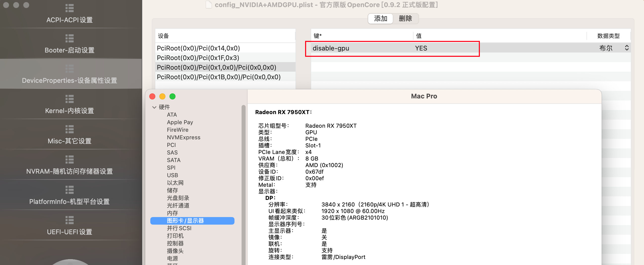Open Kernel-内核设置 section icon

pyautogui.click(x=69, y=99)
